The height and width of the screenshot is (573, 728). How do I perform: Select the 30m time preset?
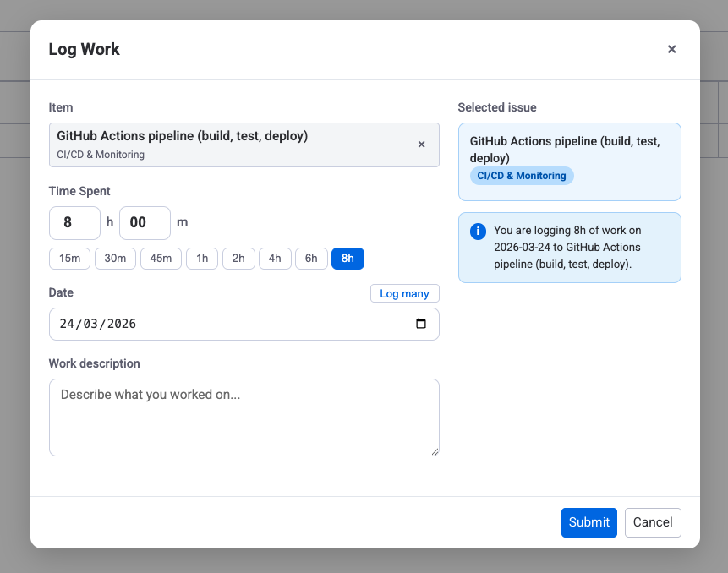pos(115,258)
